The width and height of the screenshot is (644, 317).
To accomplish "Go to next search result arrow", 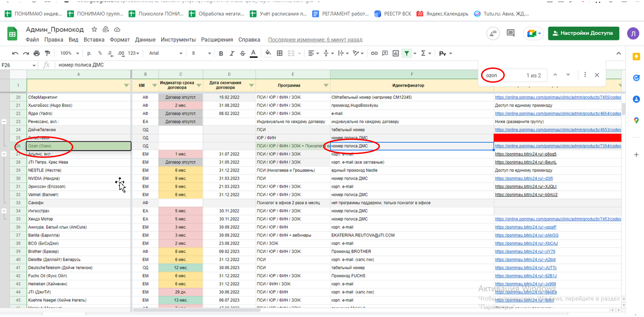I will [x=568, y=75].
